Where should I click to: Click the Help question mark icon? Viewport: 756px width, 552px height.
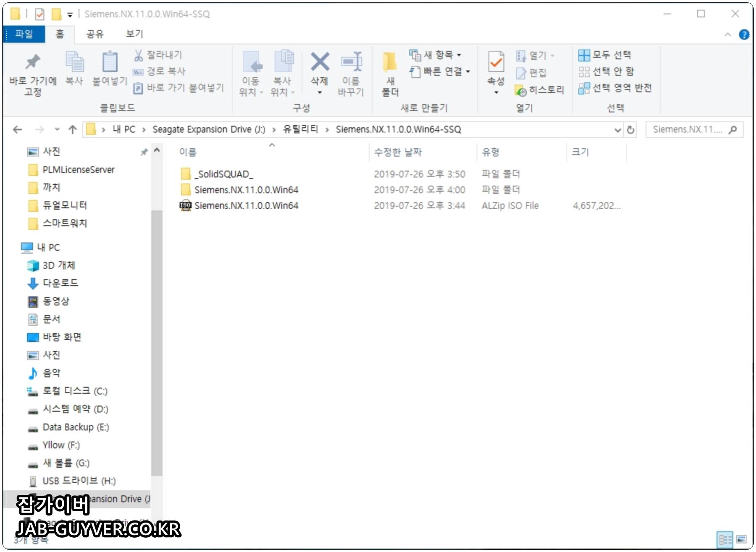(744, 34)
